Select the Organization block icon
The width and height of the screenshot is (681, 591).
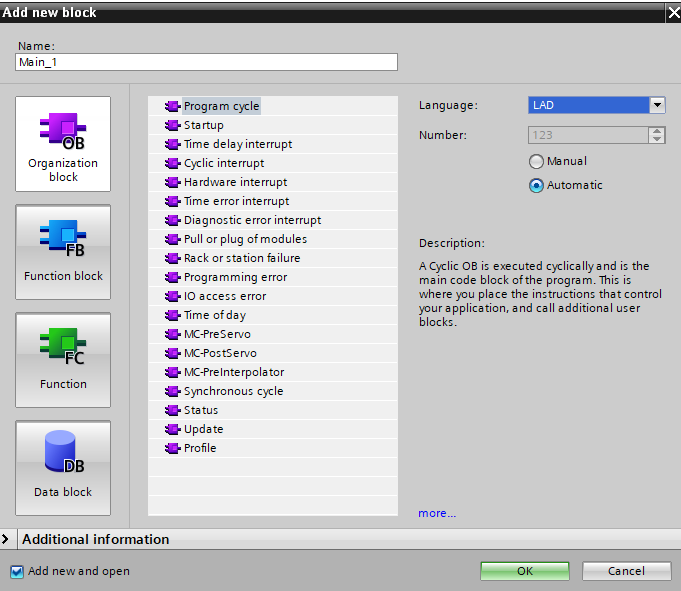point(63,143)
